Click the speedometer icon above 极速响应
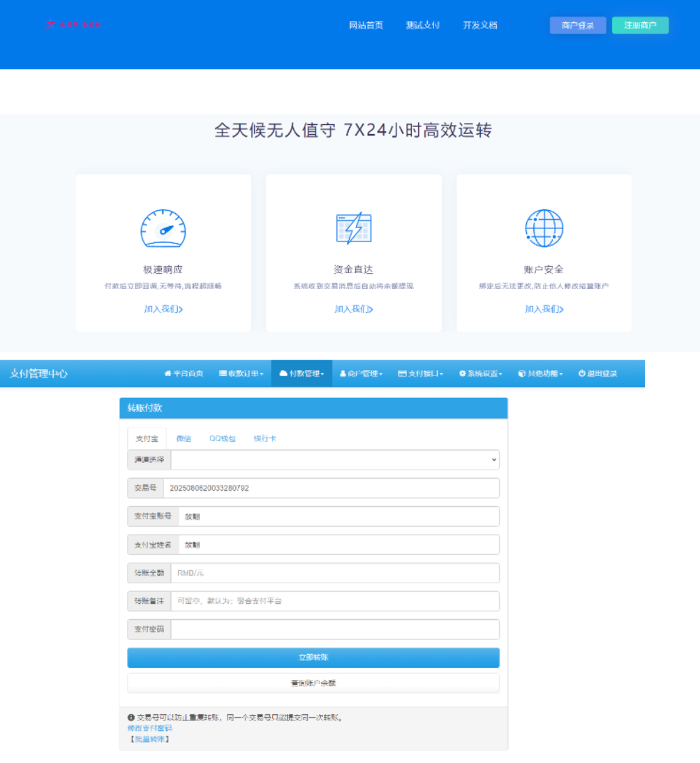 pos(163,228)
